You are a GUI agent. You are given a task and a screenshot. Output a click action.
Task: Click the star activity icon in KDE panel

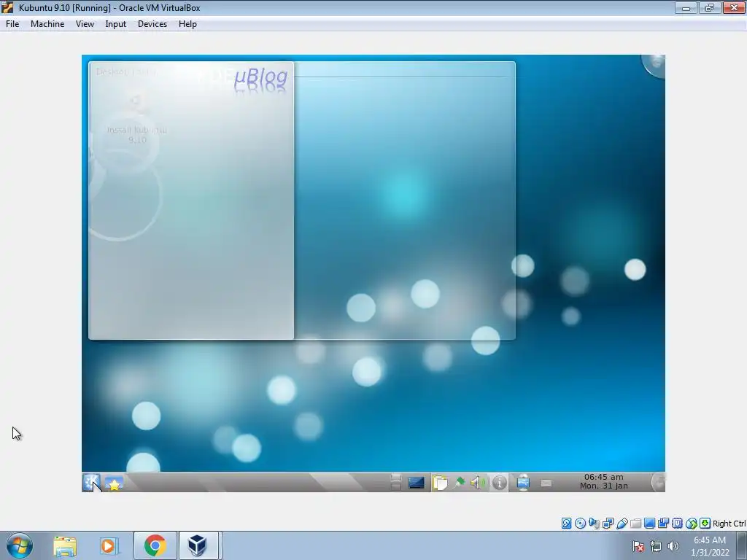114,483
